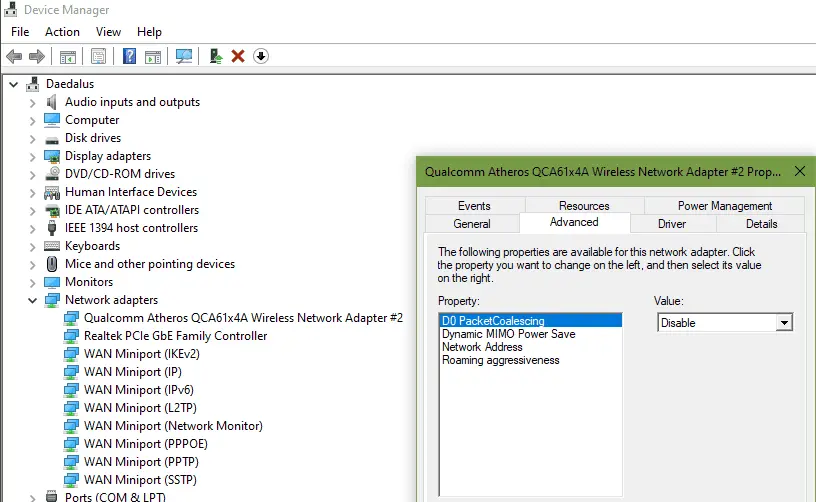
Task: Switch to the Power Management tab
Action: click(724, 205)
